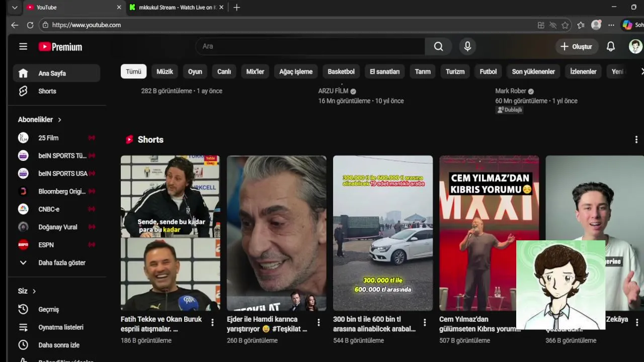644x362 pixels.
Task: Open new browser tab plus button
Action: click(x=236, y=8)
